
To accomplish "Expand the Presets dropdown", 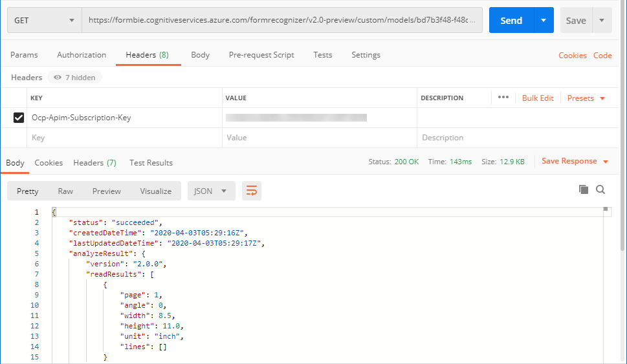I will [x=586, y=98].
